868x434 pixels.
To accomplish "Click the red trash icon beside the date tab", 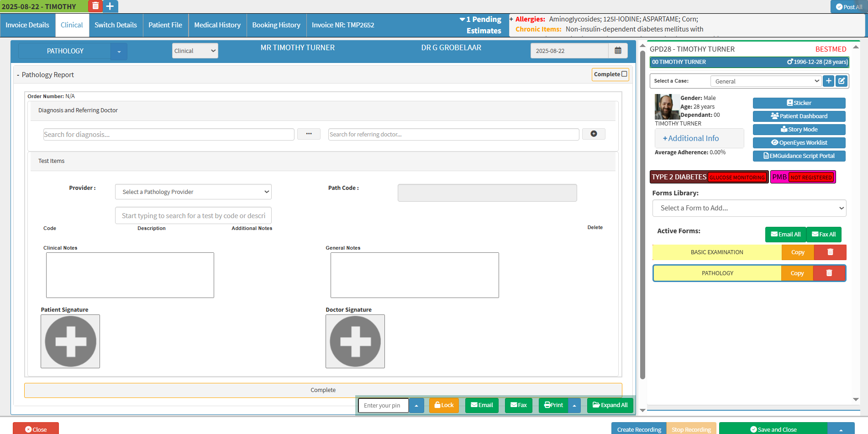I will (95, 6).
